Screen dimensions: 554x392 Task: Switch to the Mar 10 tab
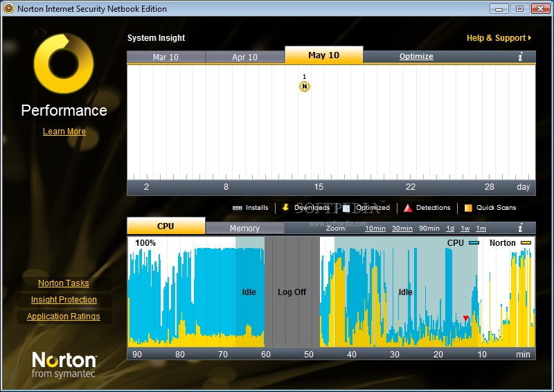coord(166,57)
